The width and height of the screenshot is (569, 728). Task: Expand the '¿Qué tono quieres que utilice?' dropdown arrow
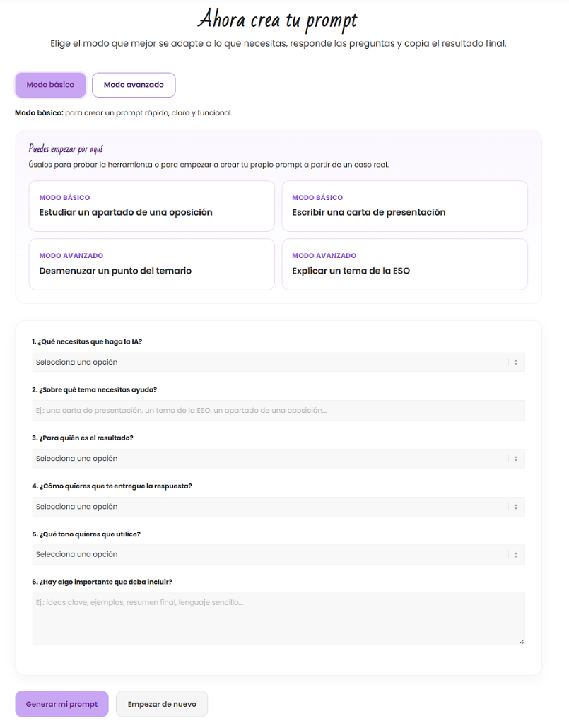point(515,555)
